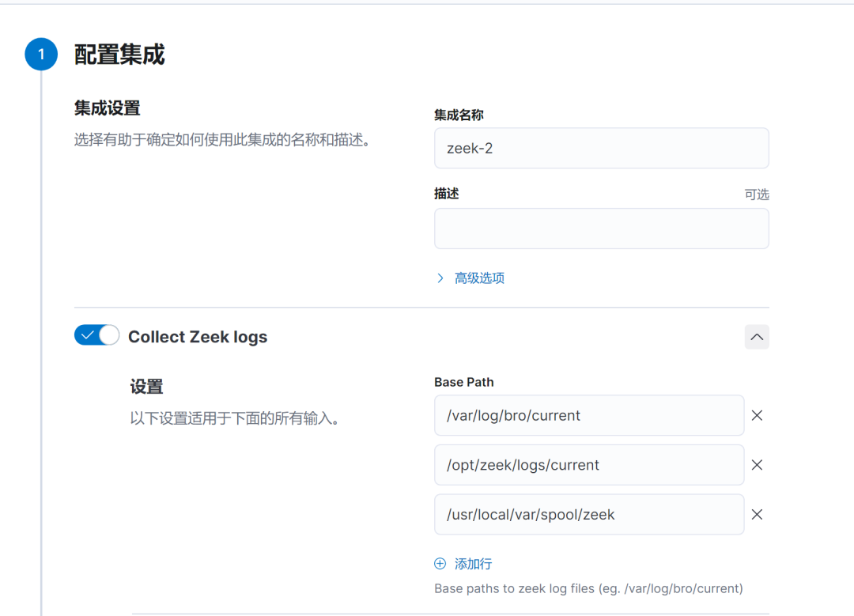Image resolution: width=854 pixels, height=616 pixels.
Task: Remove the /opt/zeek/logs/current path row
Action: point(757,465)
